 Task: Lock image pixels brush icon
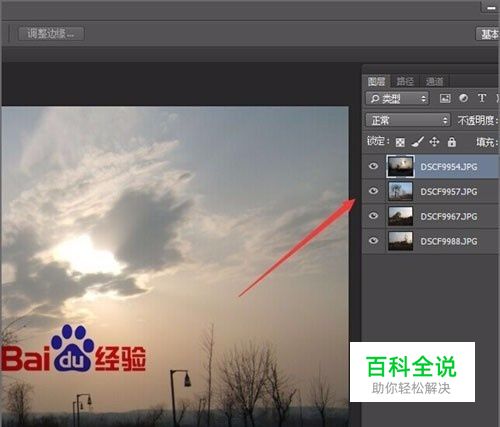[417, 142]
